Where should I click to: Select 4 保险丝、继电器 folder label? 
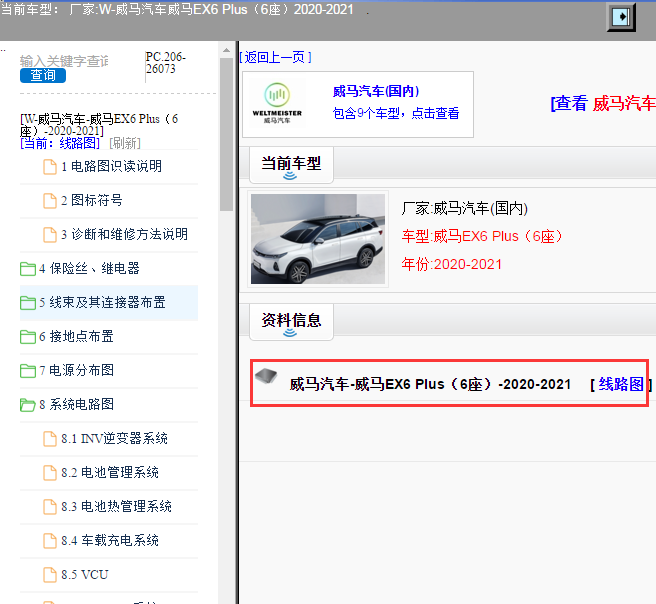click(89, 269)
